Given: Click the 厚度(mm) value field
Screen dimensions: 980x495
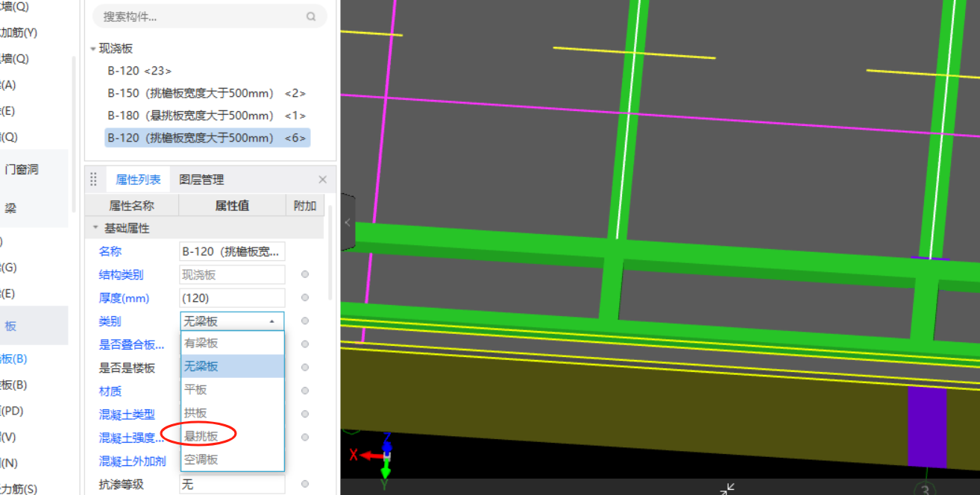Looking at the screenshot, I should pyautogui.click(x=232, y=297).
